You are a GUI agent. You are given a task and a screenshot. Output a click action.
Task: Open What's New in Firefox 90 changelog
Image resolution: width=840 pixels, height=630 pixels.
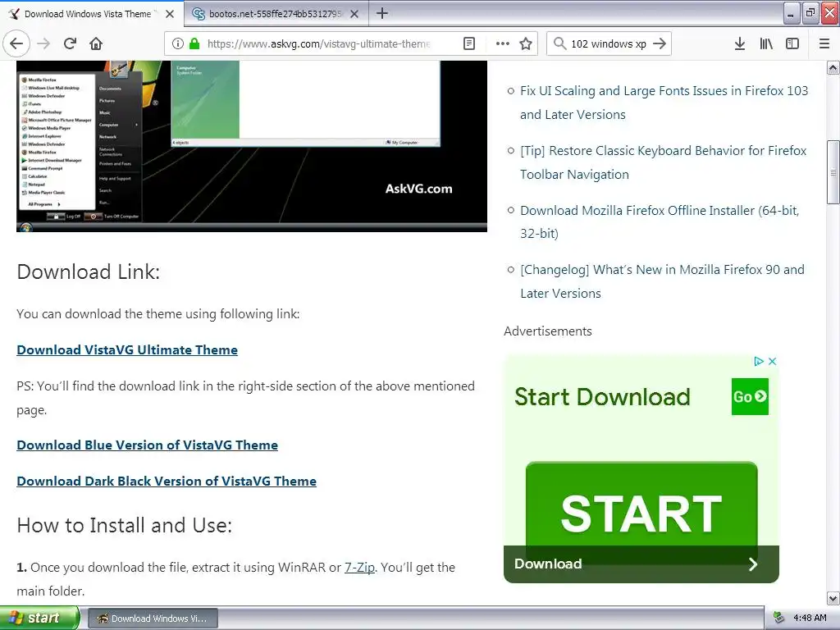[662, 281]
